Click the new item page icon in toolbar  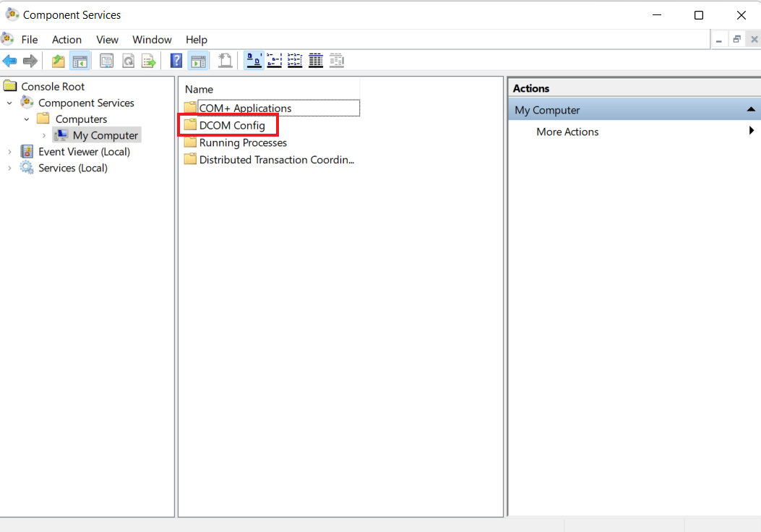click(225, 61)
